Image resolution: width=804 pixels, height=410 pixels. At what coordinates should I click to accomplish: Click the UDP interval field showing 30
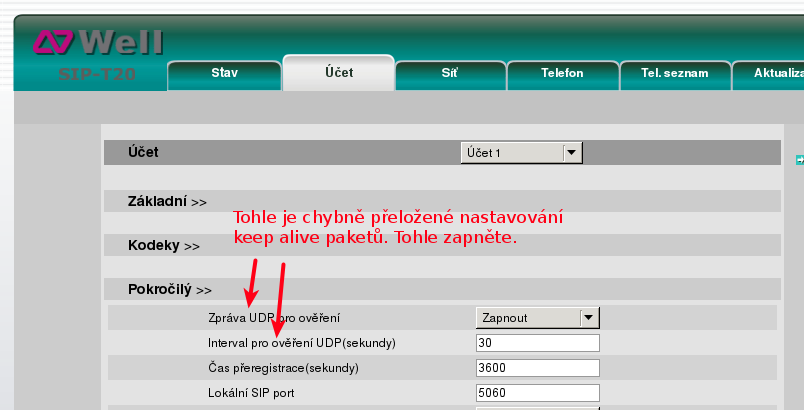[x=537, y=343]
